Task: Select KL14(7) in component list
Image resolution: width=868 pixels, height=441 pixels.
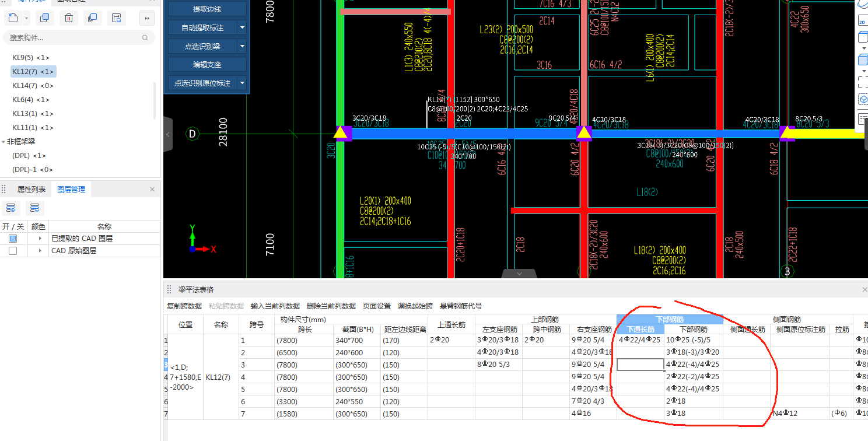Action: coord(33,86)
